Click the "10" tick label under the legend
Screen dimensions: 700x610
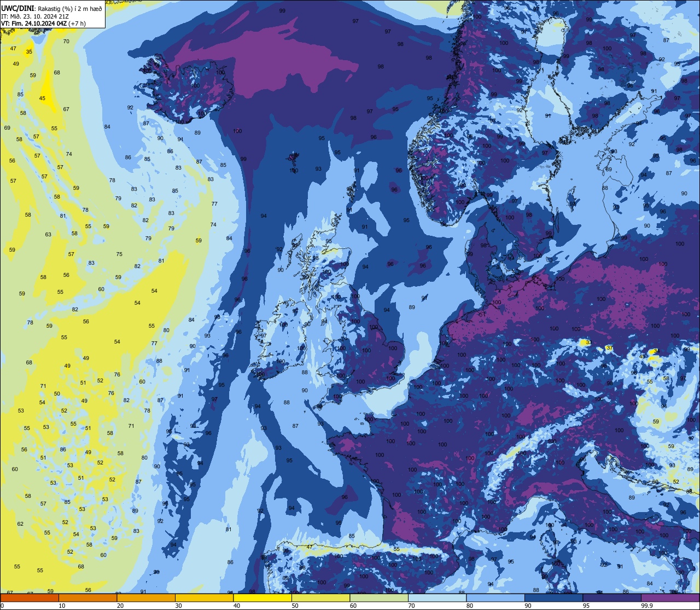click(62, 606)
